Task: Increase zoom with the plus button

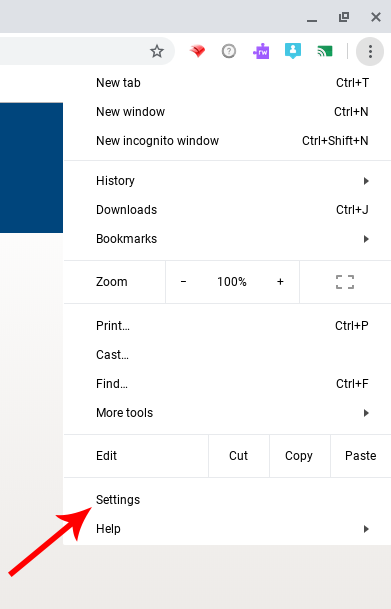Action: click(280, 282)
